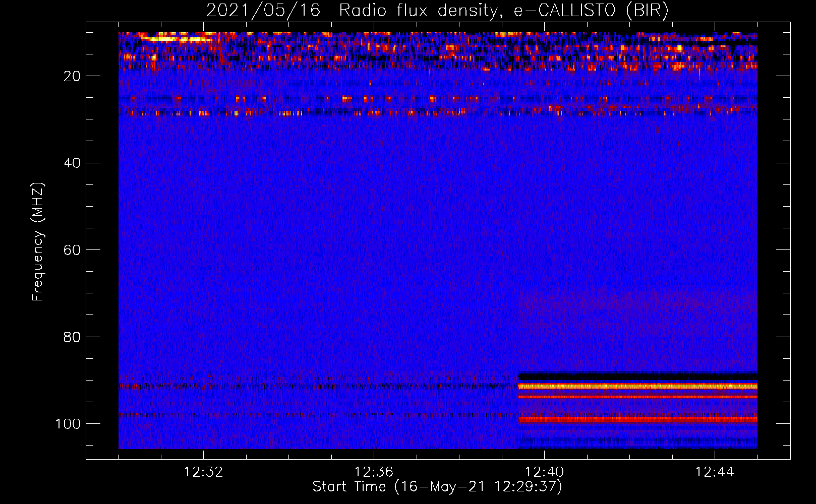Click the 'Frequency (MHZ)' axis label

(38, 242)
